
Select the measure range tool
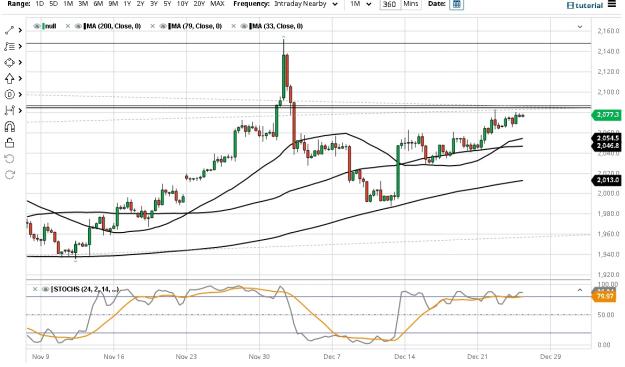click(x=10, y=110)
